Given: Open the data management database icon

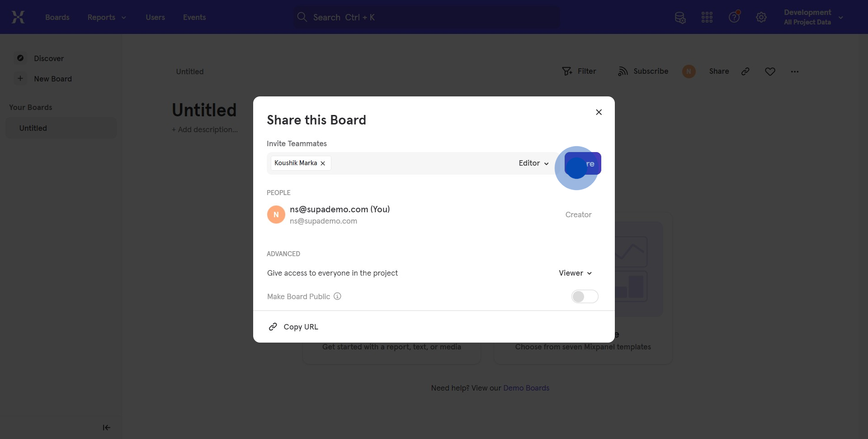Looking at the screenshot, I should point(680,18).
